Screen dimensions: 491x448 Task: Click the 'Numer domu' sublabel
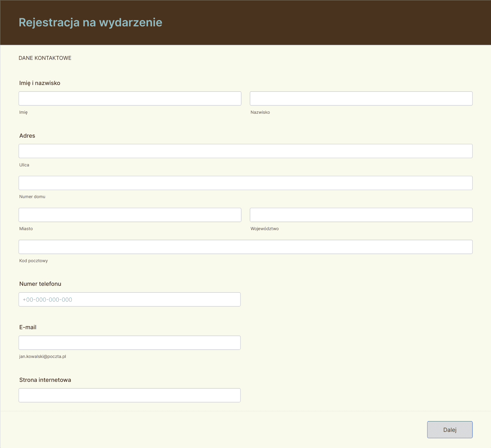pyautogui.click(x=32, y=197)
